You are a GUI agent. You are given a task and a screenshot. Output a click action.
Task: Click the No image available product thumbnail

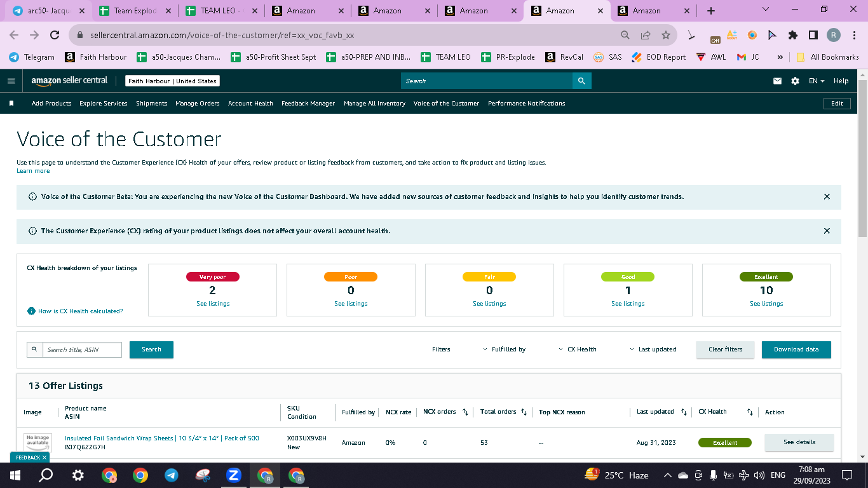[x=37, y=442]
